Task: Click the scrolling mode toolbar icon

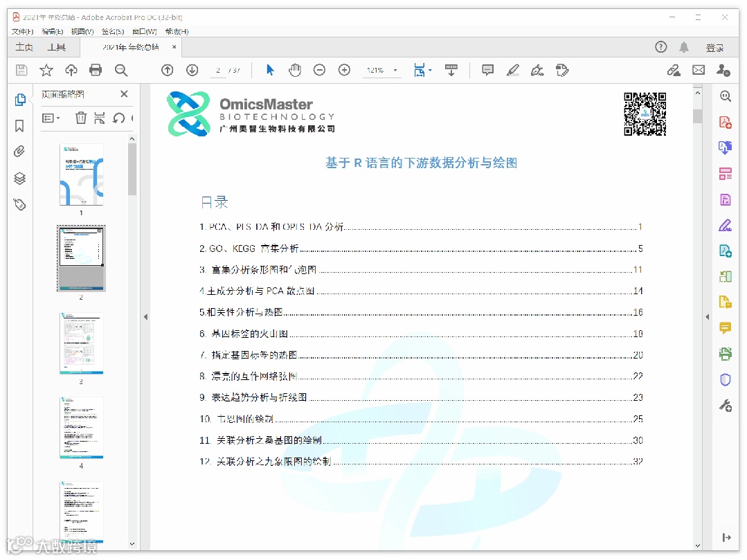Action: 451,71
